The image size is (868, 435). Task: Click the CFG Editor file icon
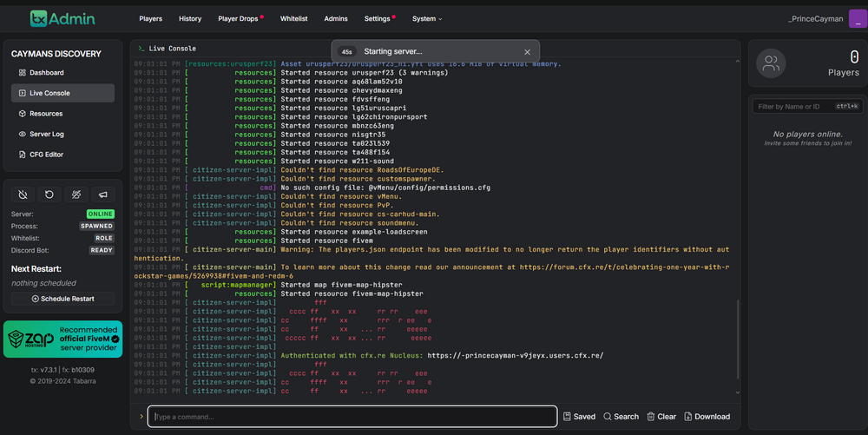tap(23, 155)
